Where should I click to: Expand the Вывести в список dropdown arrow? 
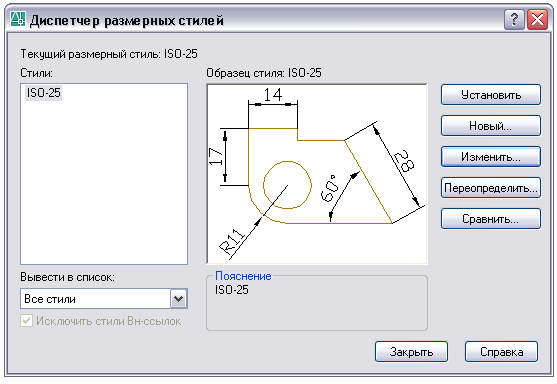click(x=179, y=299)
